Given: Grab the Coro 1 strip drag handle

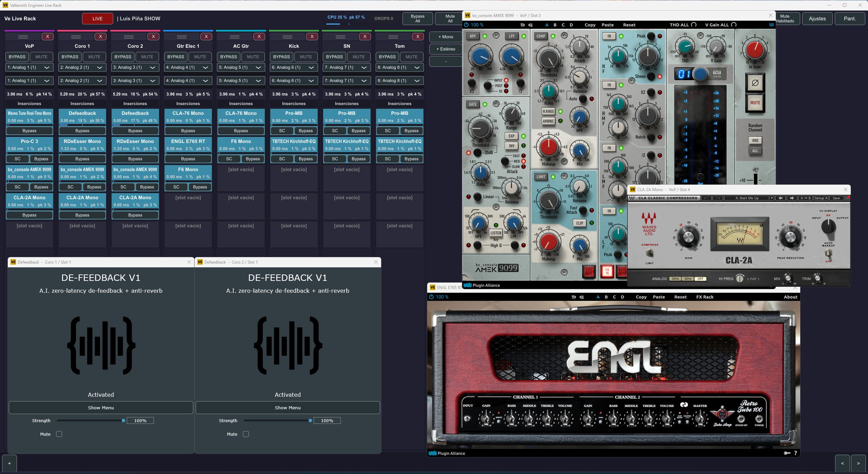Looking at the screenshot, I should tap(76, 37).
